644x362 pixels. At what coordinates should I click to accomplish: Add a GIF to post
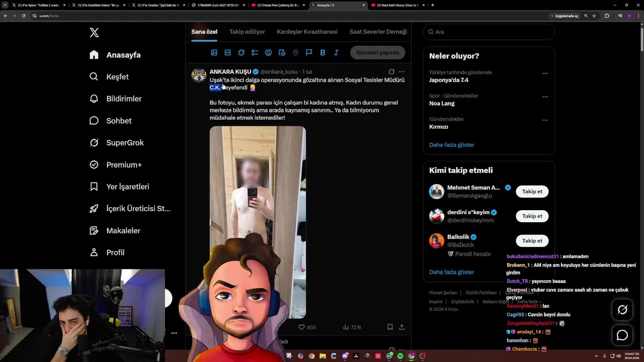click(227, 53)
